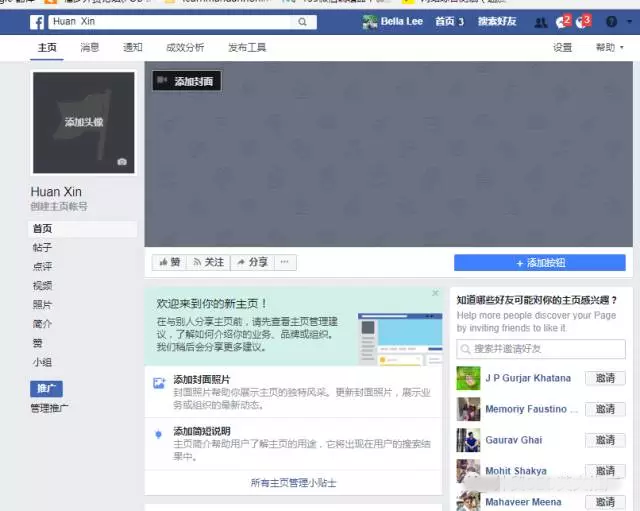The height and width of the screenshot is (511, 640).
Task: Close the welcome tips banner
Action: pyautogui.click(x=435, y=293)
